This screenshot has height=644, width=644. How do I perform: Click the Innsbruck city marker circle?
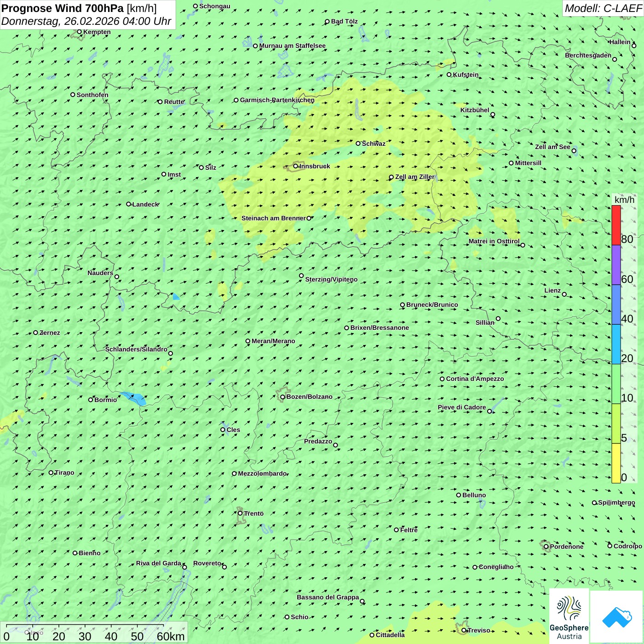[296, 166]
